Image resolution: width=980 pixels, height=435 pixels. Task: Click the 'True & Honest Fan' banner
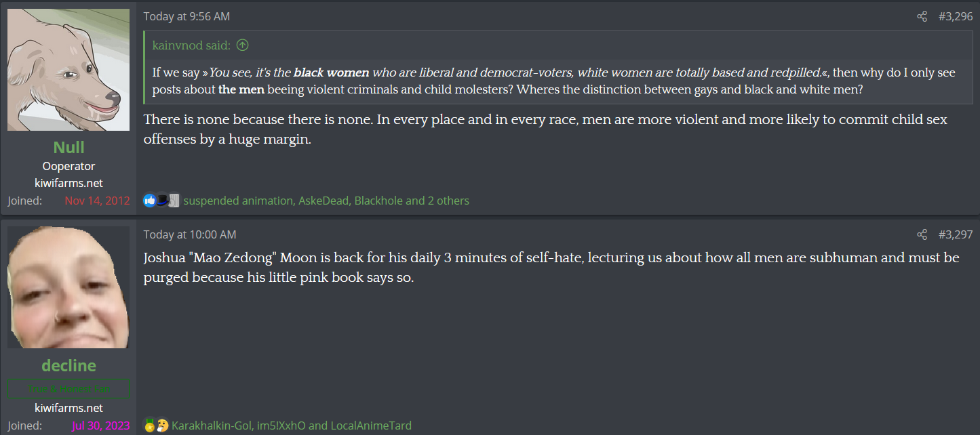coord(68,389)
